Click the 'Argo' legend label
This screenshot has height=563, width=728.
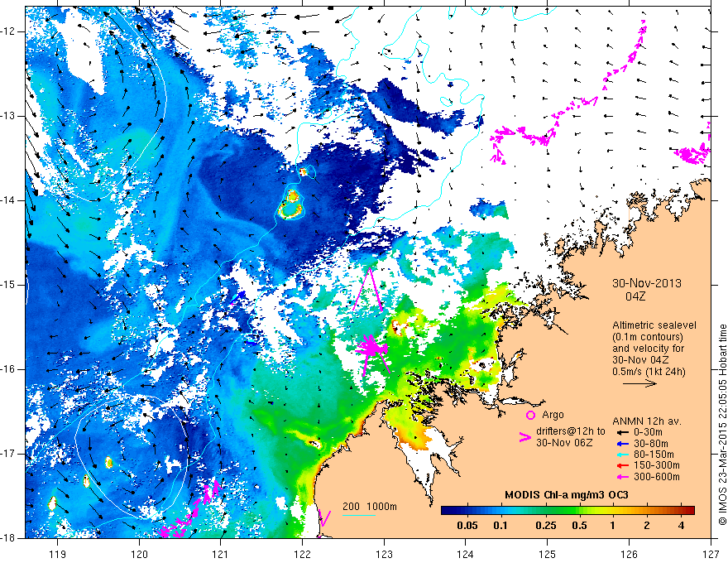[553, 415]
